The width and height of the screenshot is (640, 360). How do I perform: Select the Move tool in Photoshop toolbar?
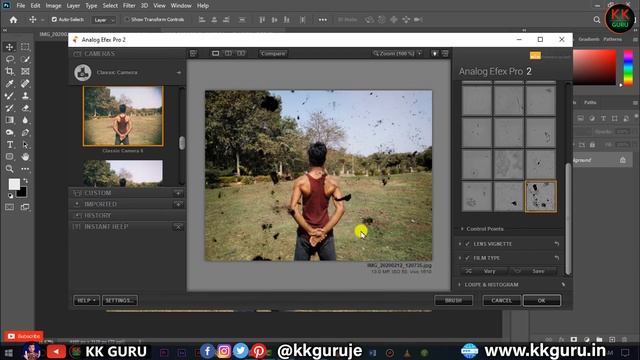click(x=9, y=47)
